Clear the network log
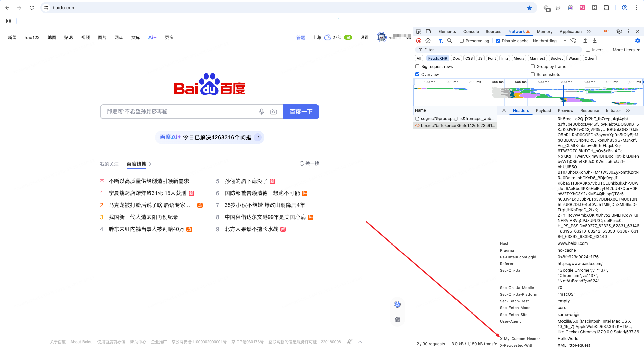Image resolution: width=644 pixels, height=348 pixels. click(428, 41)
